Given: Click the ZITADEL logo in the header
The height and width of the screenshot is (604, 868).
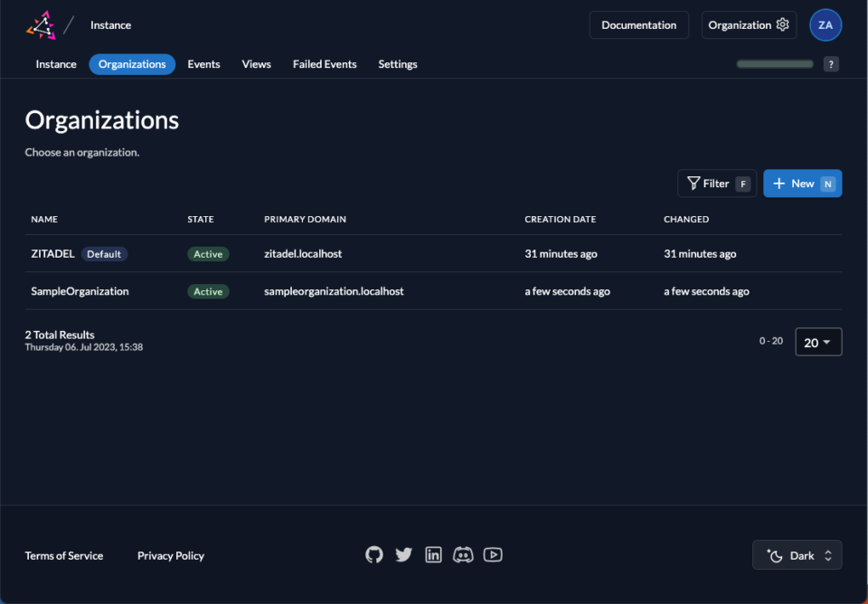Looking at the screenshot, I should (x=41, y=24).
